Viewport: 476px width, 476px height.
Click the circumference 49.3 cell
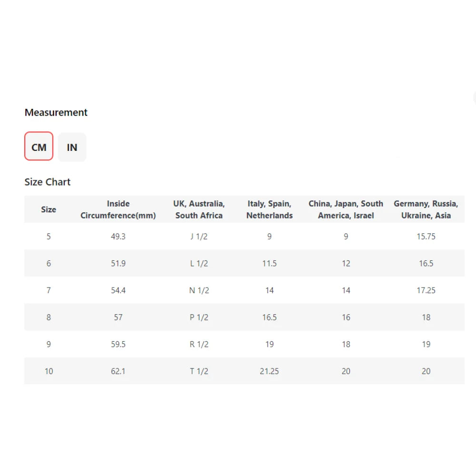tap(118, 237)
